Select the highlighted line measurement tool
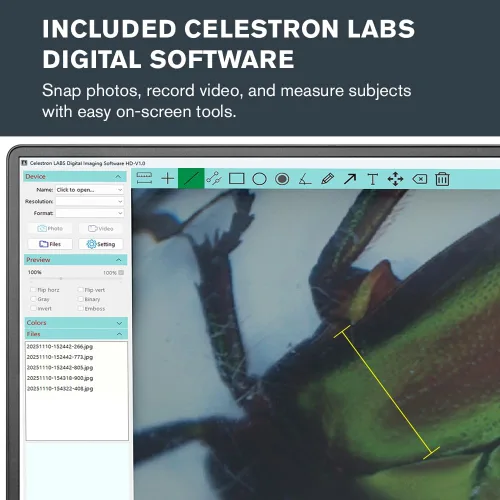The height and width of the screenshot is (500, 500). 191,178
